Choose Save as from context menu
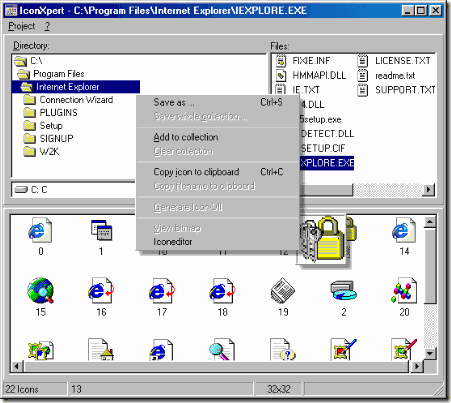Image resolution: width=451 pixels, height=403 pixels. [218, 102]
